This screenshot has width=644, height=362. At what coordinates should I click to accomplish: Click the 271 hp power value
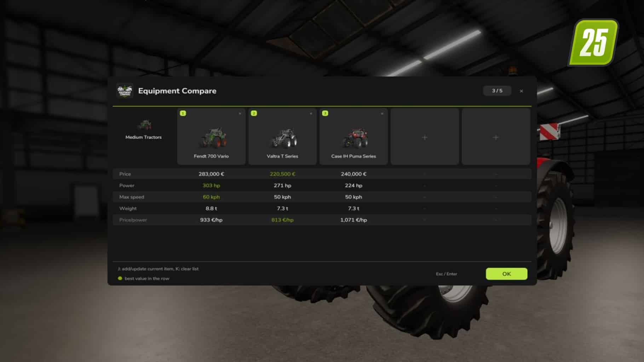pyautogui.click(x=282, y=185)
